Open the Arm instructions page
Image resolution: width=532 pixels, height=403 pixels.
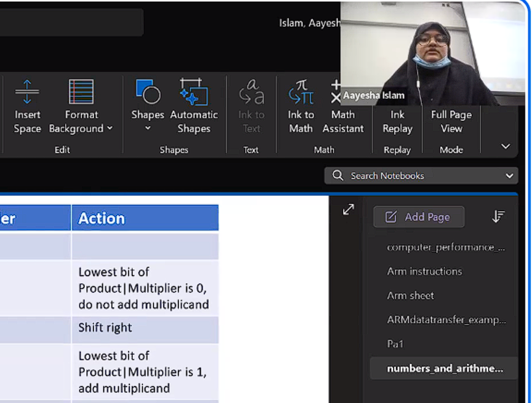(x=424, y=271)
